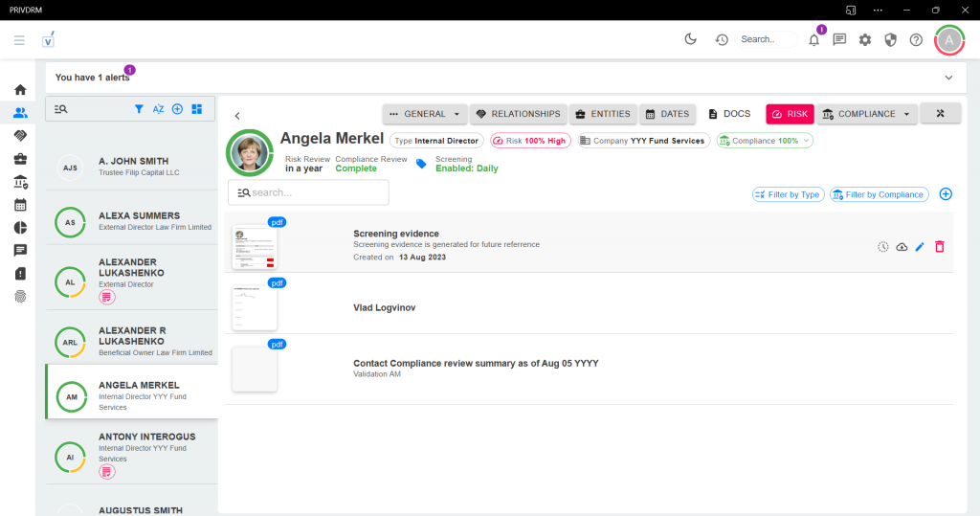
Task: Download the Screening evidence document via cloud icon
Action: pos(902,247)
